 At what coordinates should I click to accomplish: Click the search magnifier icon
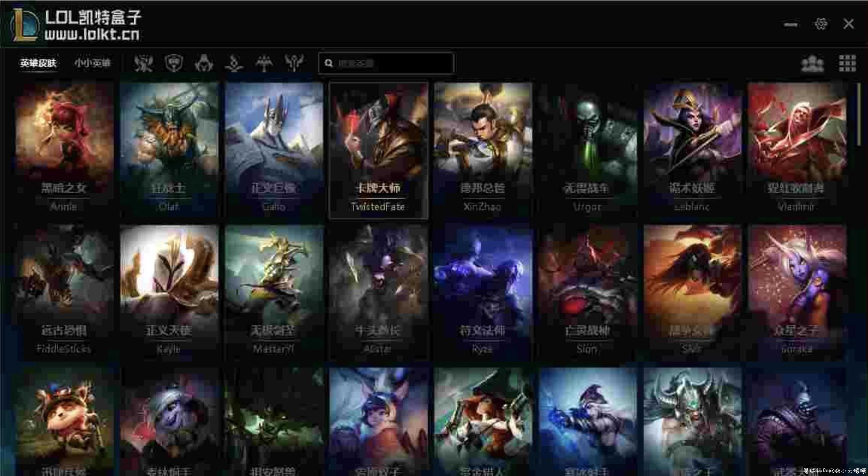pyautogui.click(x=329, y=63)
